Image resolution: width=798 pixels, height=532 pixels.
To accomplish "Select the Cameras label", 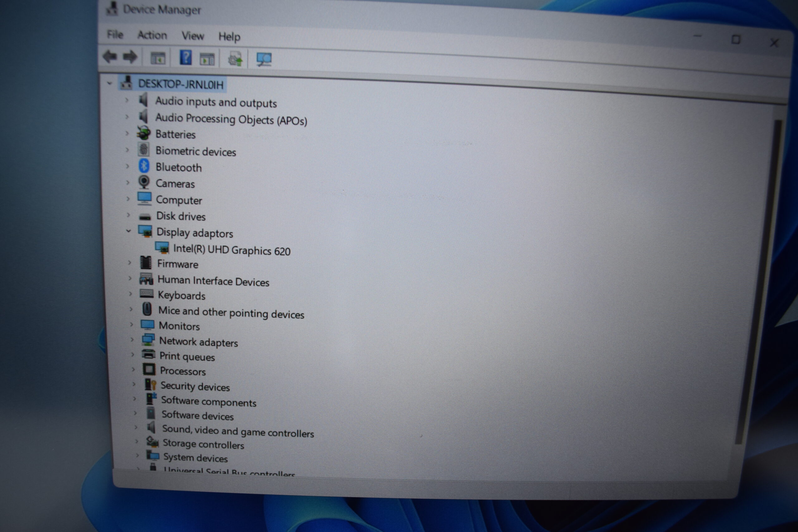I will click(175, 184).
